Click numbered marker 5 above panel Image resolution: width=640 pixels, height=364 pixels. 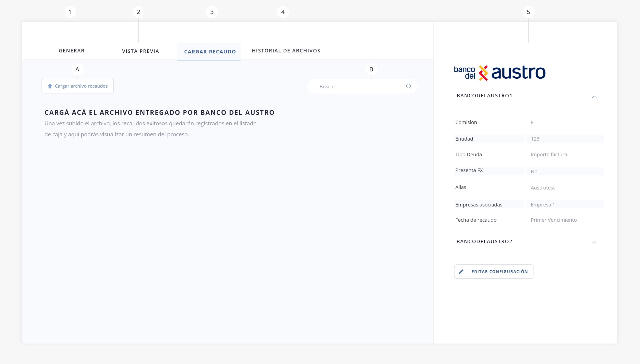click(528, 12)
